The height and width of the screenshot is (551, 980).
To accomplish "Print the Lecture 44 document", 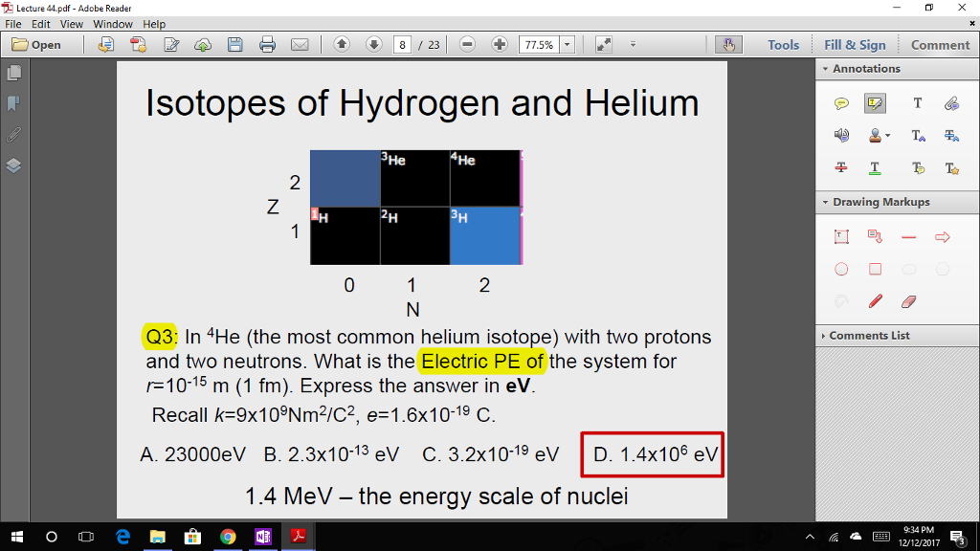I will pyautogui.click(x=266, y=44).
